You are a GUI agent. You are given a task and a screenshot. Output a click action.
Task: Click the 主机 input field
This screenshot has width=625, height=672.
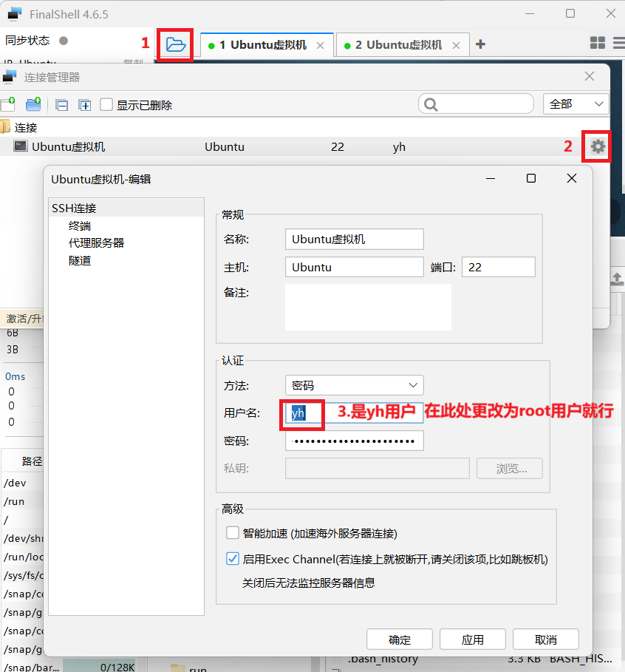pyautogui.click(x=355, y=267)
